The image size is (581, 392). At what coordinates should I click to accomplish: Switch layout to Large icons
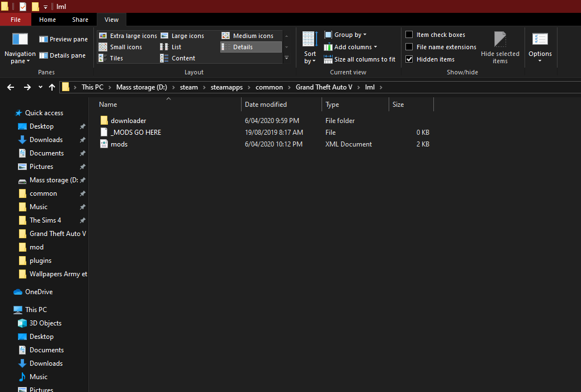[x=182, y=36]
